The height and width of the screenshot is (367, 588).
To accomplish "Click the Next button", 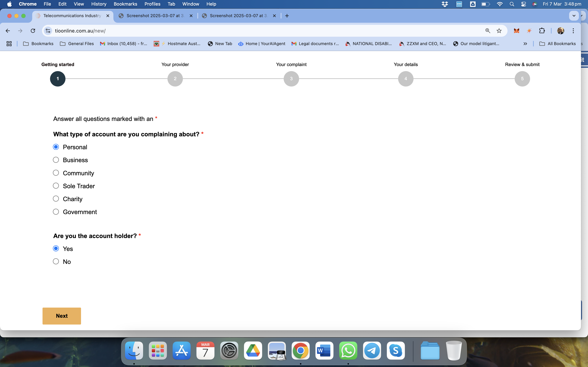I will 62,316.
